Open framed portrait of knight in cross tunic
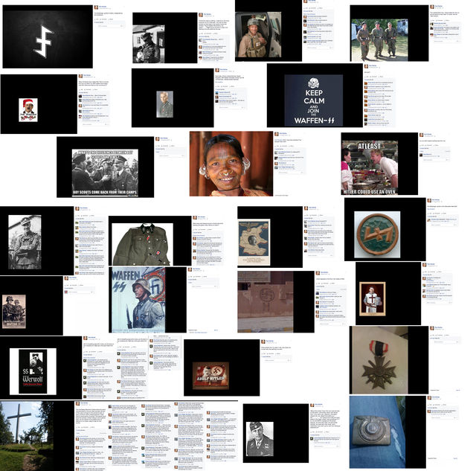Screen dimensions: 476x471 pyautogui.click(x=373, y=299)
